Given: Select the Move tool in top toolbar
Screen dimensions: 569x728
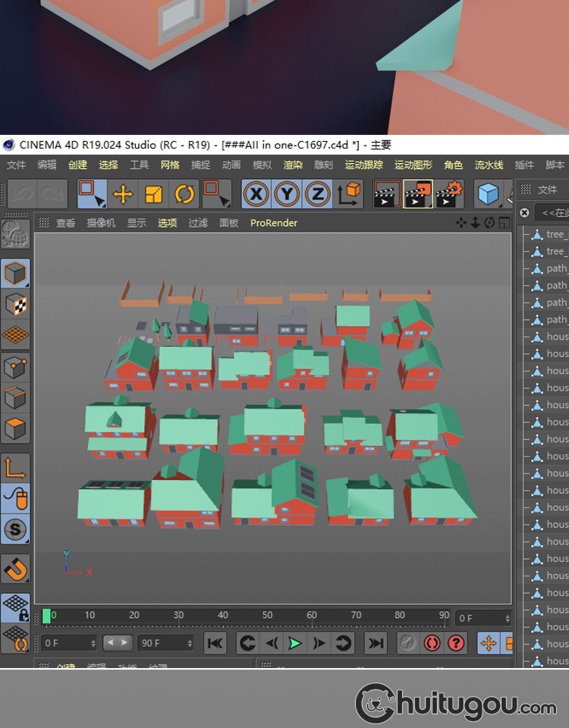Looking at the screenshot, I should [x=123, y=195].
